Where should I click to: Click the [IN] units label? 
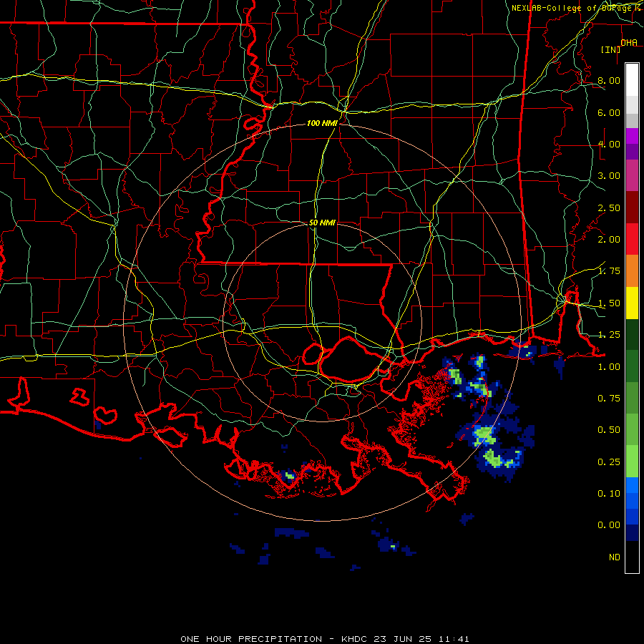tap(611, 49)
